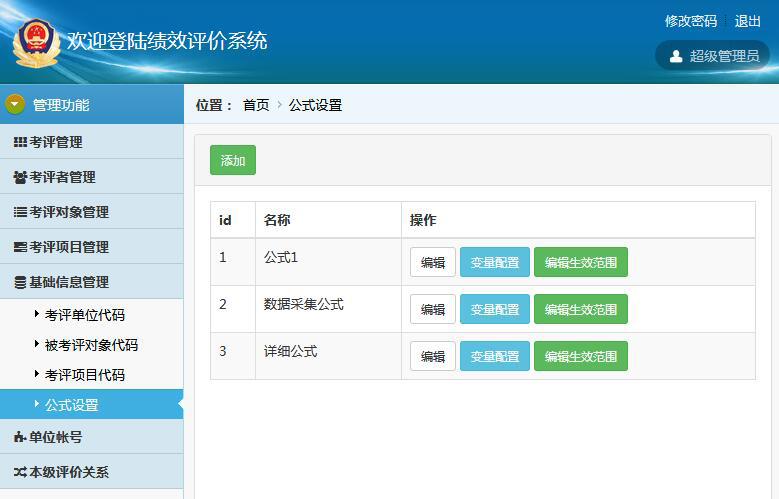Click the grid icon beside 考评管理
779x499 pixels.
pyautogui.click(x=20, y=142)
